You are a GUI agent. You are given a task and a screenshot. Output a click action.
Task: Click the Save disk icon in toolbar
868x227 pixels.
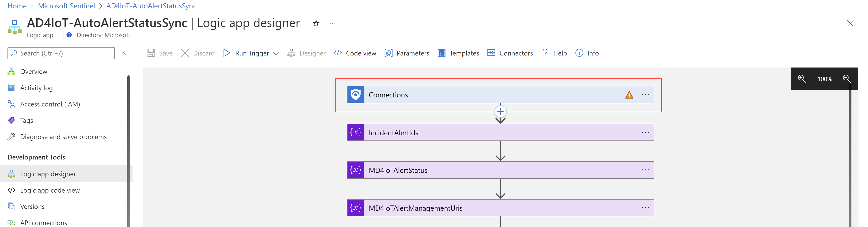[151, 53]
